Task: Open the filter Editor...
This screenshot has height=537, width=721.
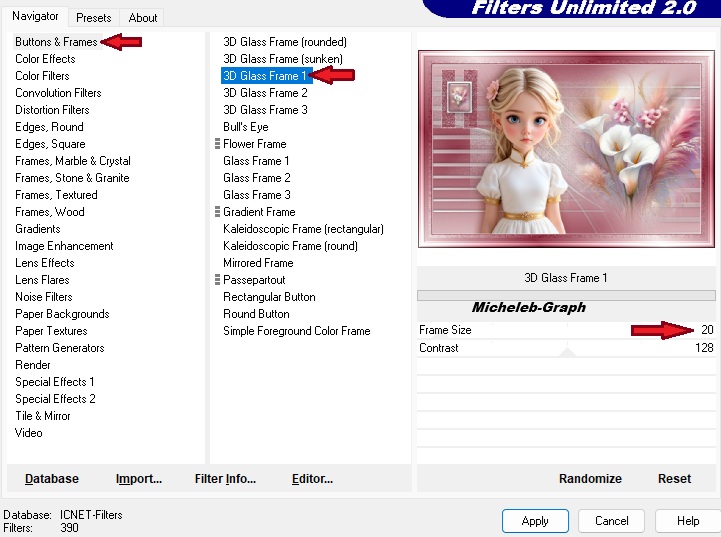Action: 312,479
